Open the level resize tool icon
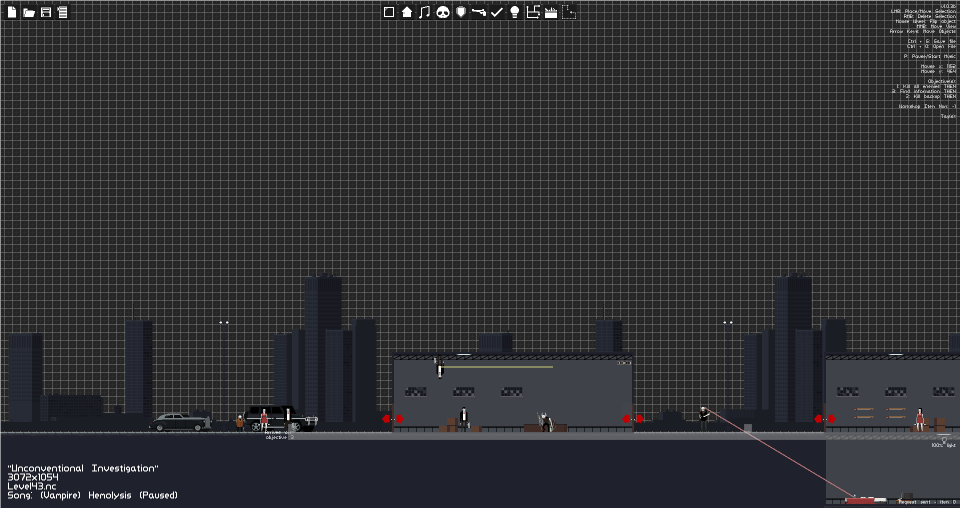960x508 pixels. coord(533,12)
